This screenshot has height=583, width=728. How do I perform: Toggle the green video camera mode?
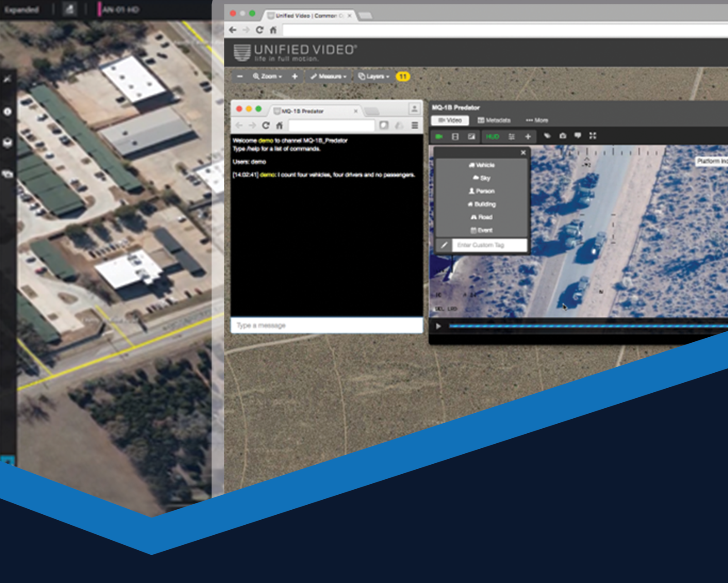click(x=439, y=136)
